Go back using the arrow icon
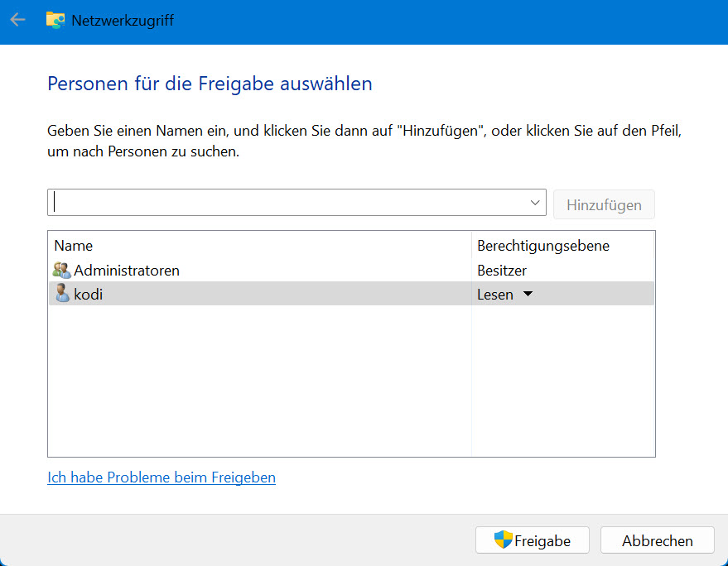 click(x=17, y=20)
